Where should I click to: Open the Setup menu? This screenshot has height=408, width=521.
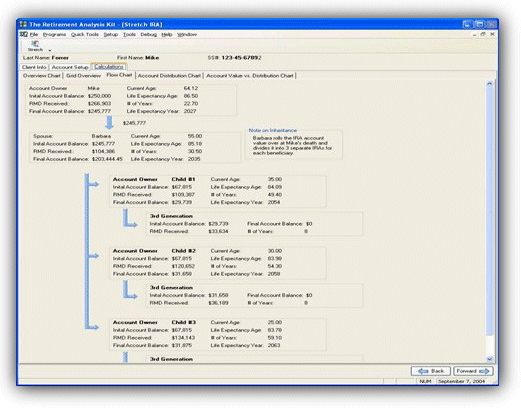(111, 34)
